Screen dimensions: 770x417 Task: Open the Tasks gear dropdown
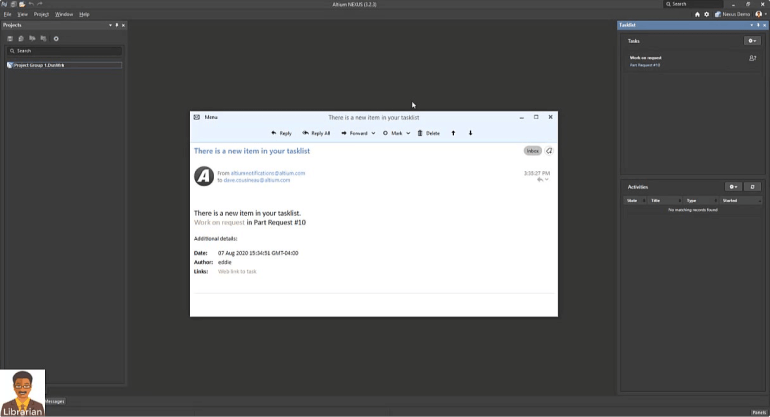click(752, 41)
